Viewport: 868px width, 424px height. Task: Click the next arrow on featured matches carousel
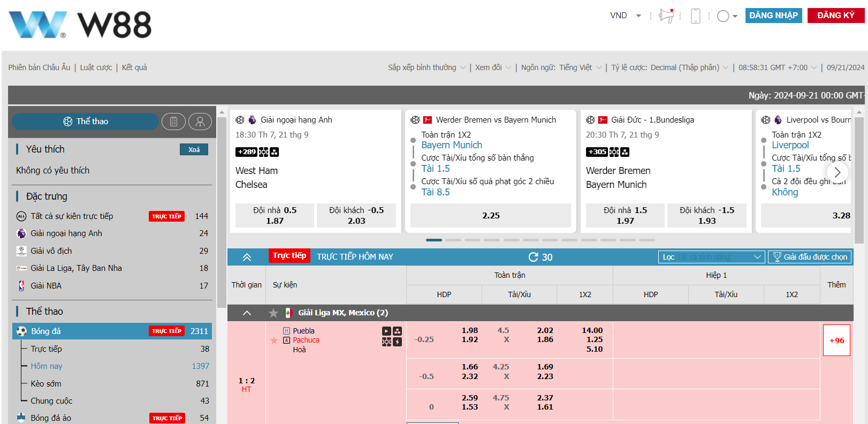pos(837,172)
